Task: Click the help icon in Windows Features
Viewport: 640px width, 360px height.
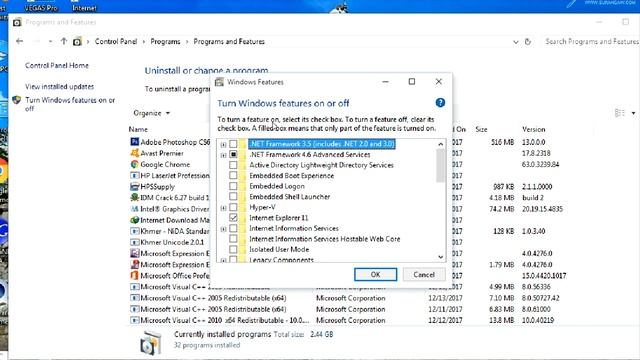Action: [440, 102]
